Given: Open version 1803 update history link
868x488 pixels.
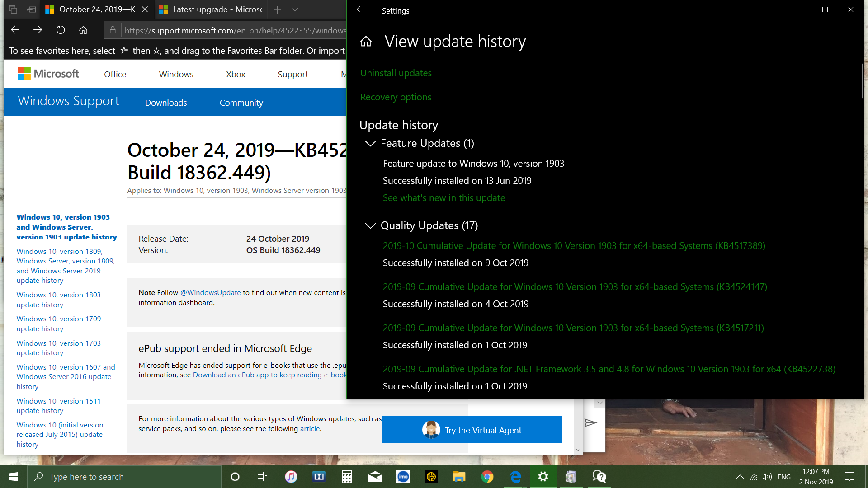Looking at the screenshot, I should [59, 300].
